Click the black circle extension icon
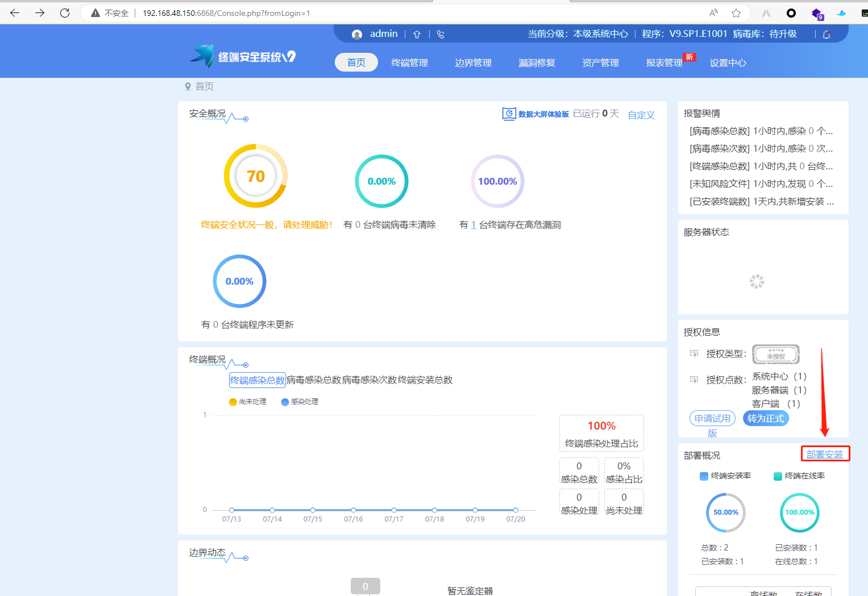868x596 pixels. point(791,13)
